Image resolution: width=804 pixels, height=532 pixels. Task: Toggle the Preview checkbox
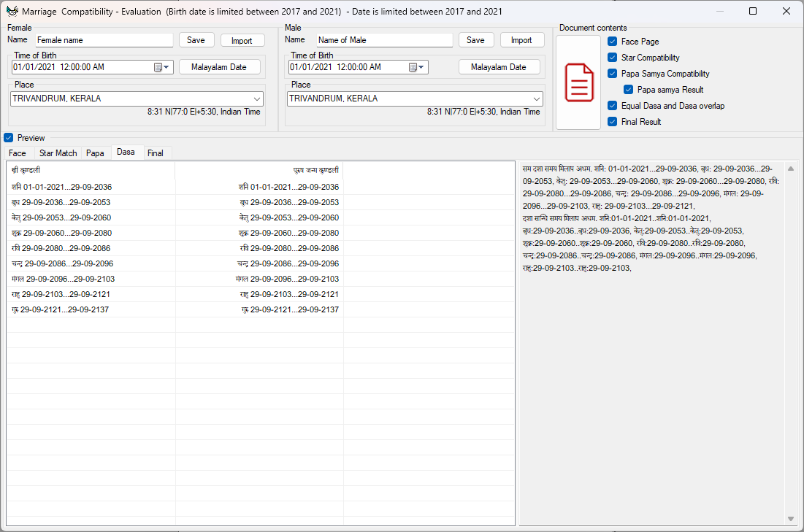pos(9,138)
